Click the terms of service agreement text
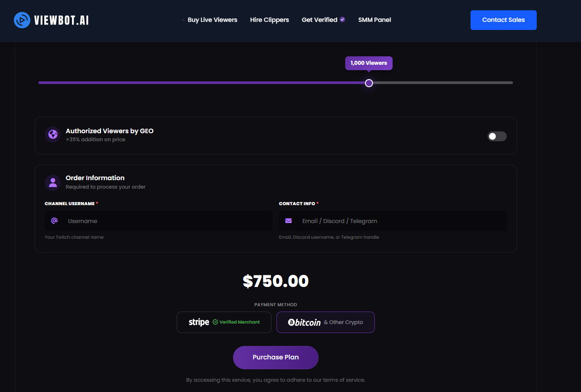 (276, 380)
